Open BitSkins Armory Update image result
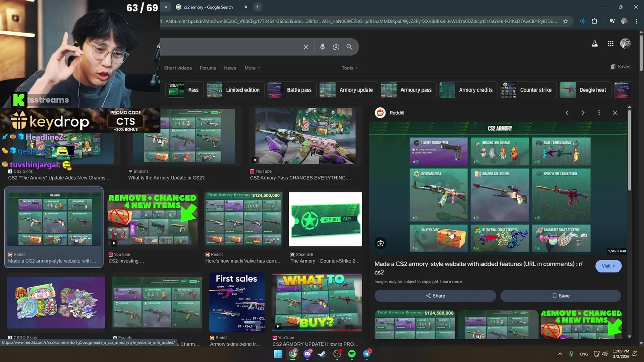The height and width of the screenshot is (362, 644). point(184,136)
